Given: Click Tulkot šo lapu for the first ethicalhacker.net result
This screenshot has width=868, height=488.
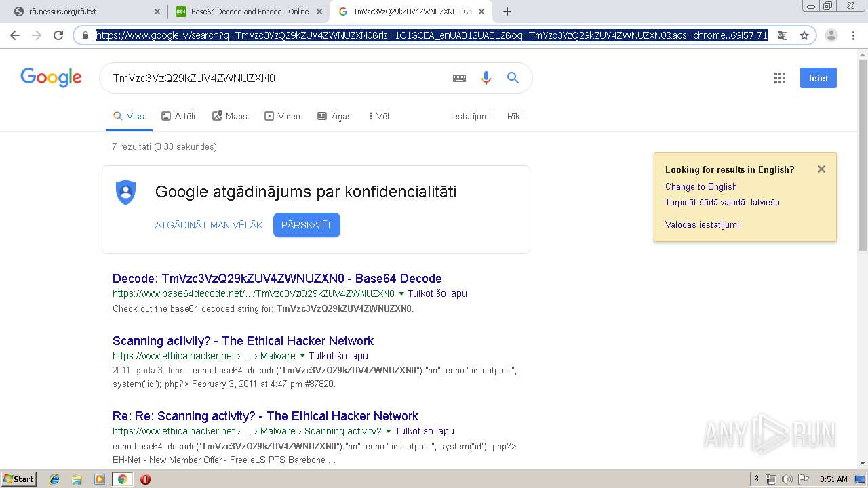Looking at the screenshot, I should 338,356.
